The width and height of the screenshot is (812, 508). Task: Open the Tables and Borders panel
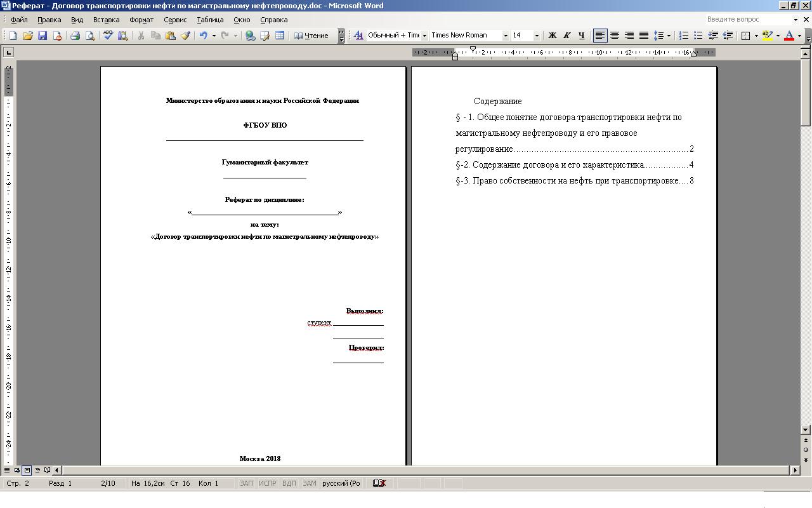point(265,36)
